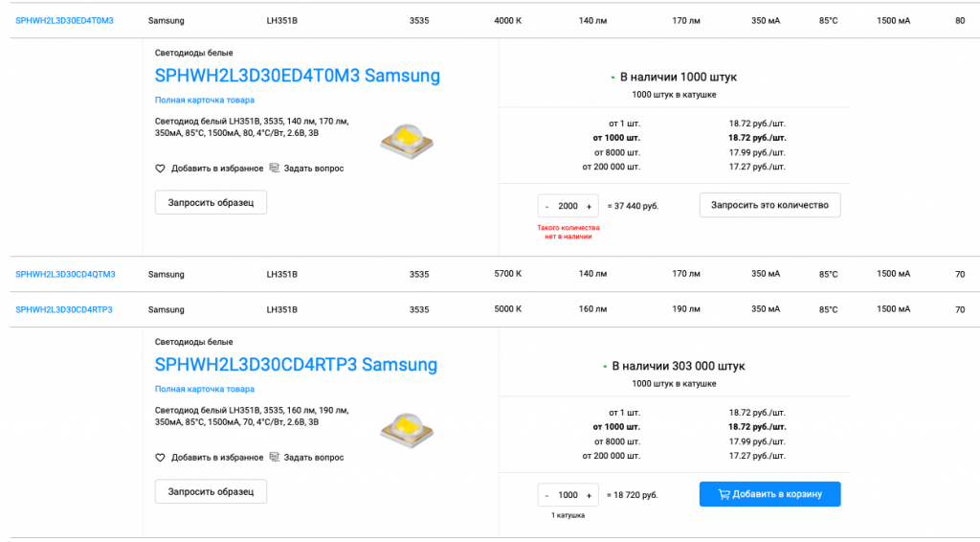The image size is (980, 542).
Task: Click question icon in SPHWH2L3D30CD4RTP3 card
Action: 275,457
